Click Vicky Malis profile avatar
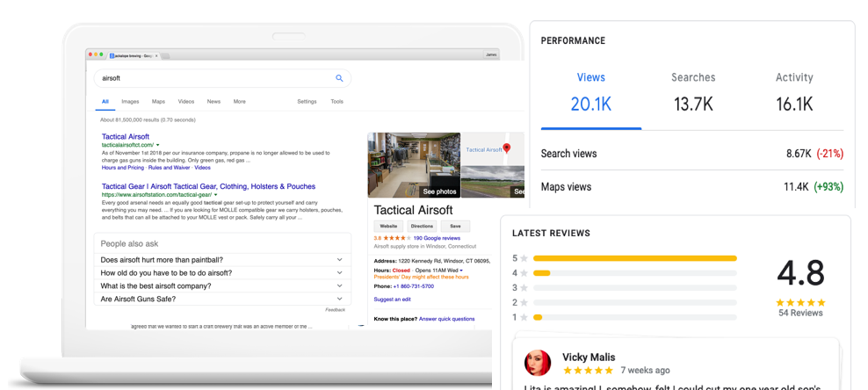 538,363
